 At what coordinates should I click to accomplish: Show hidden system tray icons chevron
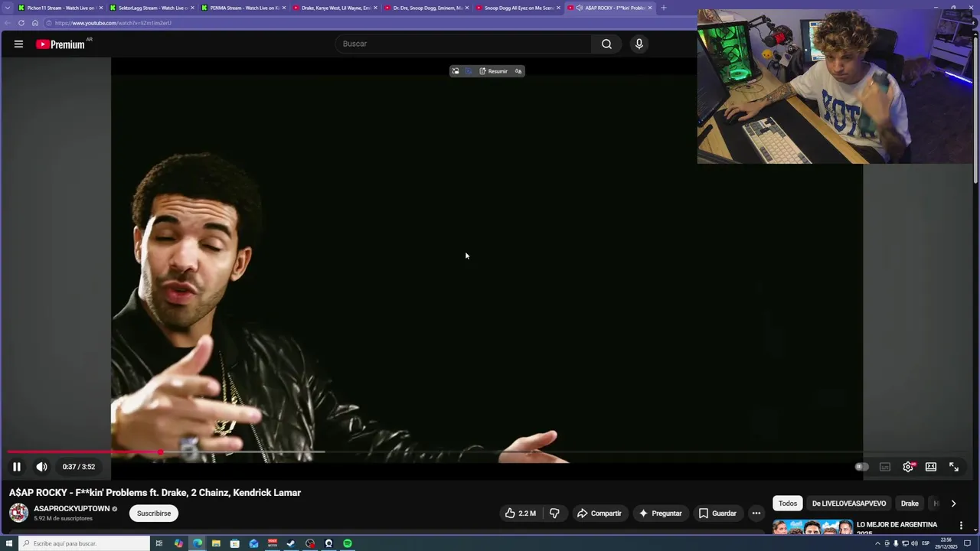coord(877,543)
